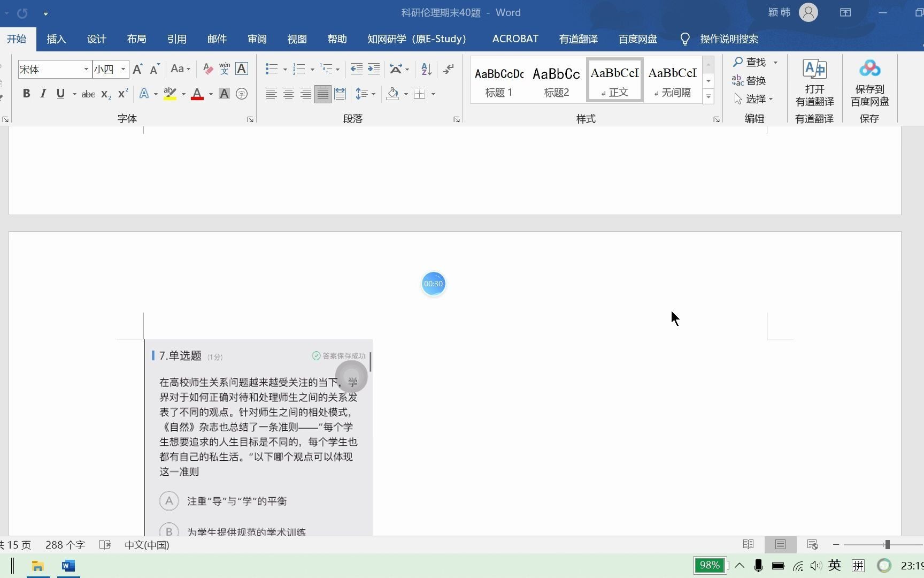Sort the selected text
The width and height of the screenshot is (924, 578).
426,69
